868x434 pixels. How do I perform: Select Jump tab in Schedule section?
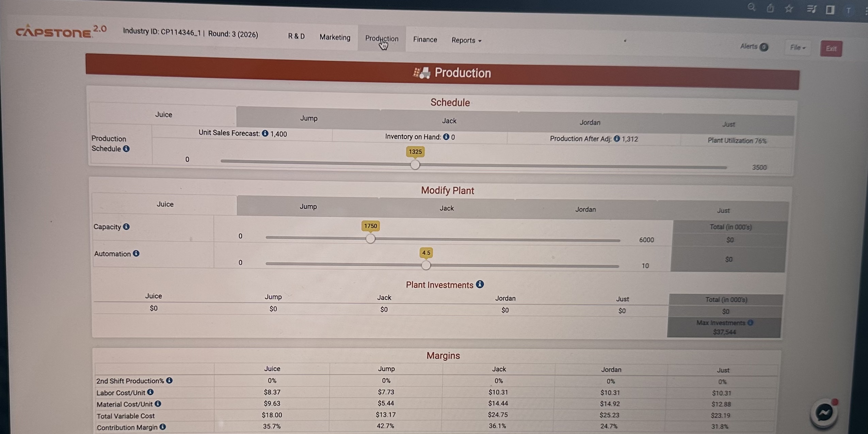tap(308, 118)
